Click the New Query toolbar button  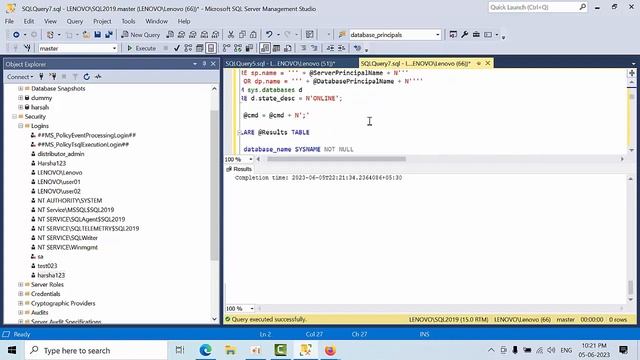point(141,35)
